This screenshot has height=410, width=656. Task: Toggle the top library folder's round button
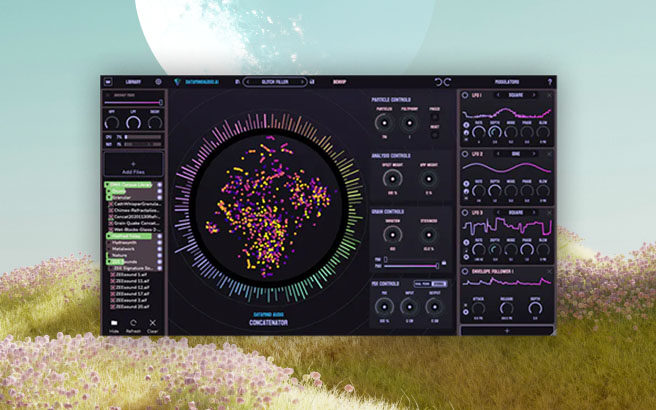coord(159,184)
